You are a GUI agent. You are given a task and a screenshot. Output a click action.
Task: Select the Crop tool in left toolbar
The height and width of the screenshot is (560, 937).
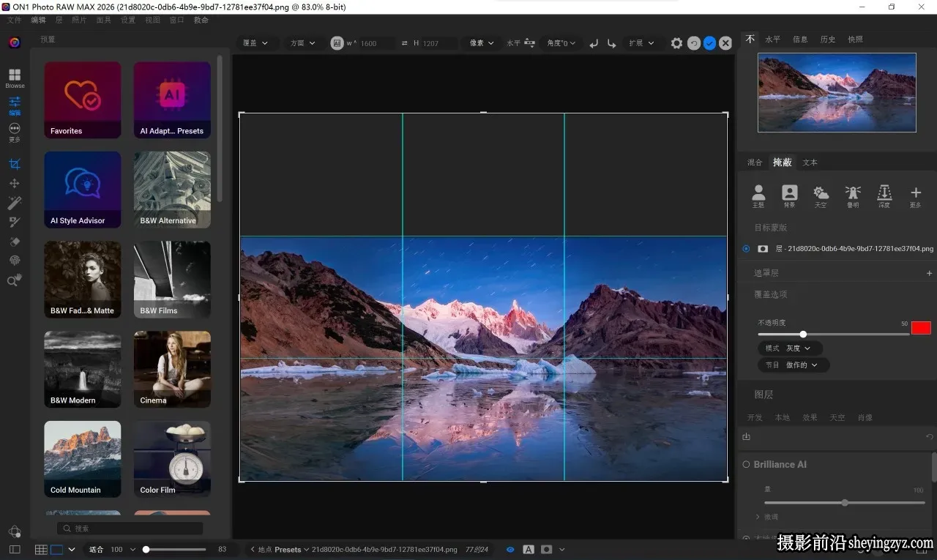[x=15, y=164]
